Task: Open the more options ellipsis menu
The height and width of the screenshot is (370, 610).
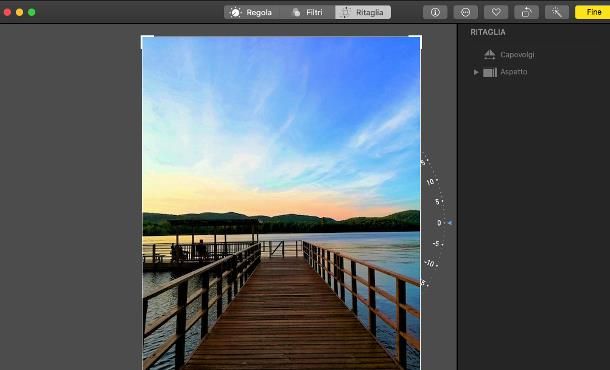Action: click(x=465, y=12)
